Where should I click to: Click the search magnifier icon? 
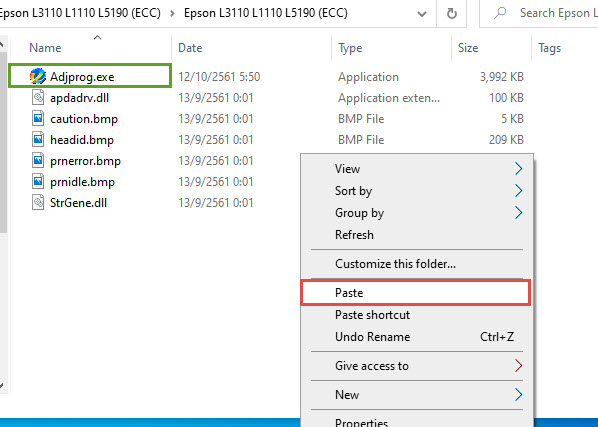pyautogui.click(x=500, y=13)
